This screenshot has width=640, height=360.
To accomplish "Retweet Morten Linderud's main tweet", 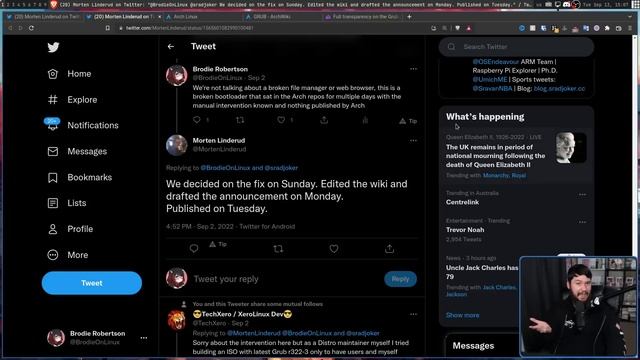I will click(x=278, y=249).
